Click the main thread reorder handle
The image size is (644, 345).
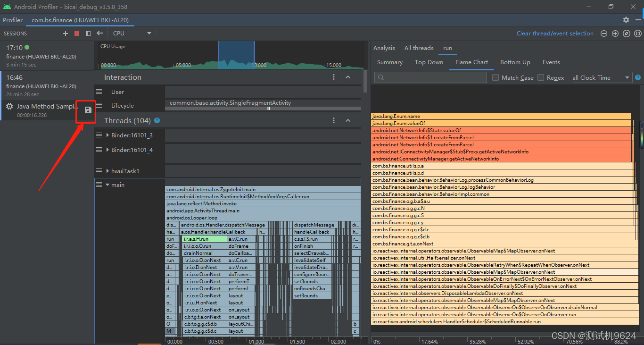pos(99,185)
